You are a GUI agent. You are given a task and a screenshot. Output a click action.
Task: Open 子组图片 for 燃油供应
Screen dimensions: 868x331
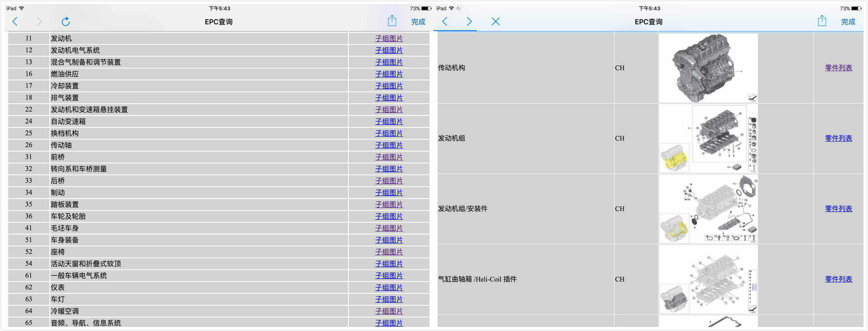[389, 74]
